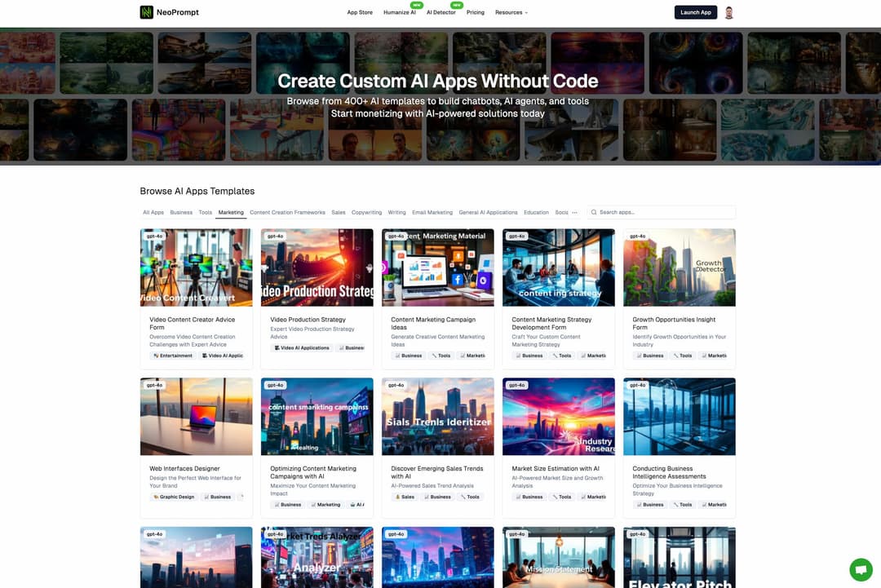Select the Graphic Design tag under Web Interfaces Designer
The width and height of the screenshot is (881, 588).
tap(172, 497)
